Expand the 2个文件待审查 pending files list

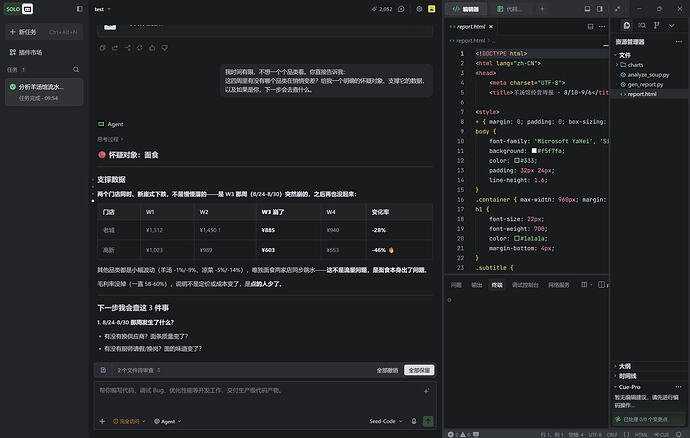pyautogui.click(x=139, y=370)
